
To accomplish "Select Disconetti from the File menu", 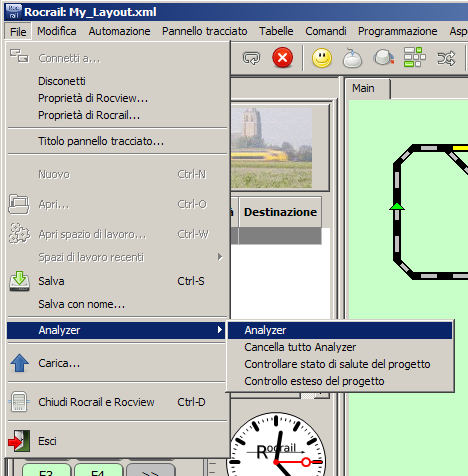I will pyautogui.click(x=117, y=81).
